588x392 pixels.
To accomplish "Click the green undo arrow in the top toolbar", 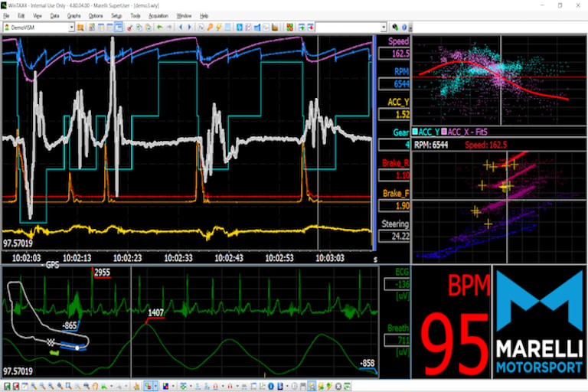I will [x=159, y=28].
